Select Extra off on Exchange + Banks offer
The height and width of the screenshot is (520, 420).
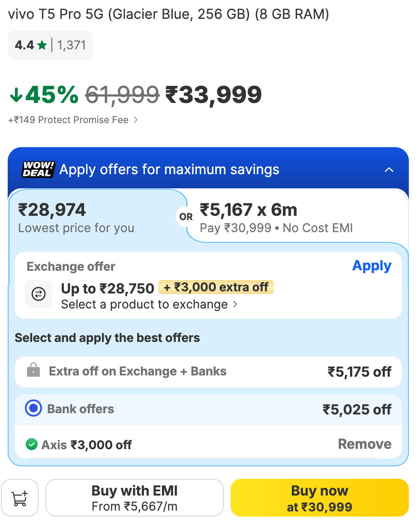(x=208, y=372)
